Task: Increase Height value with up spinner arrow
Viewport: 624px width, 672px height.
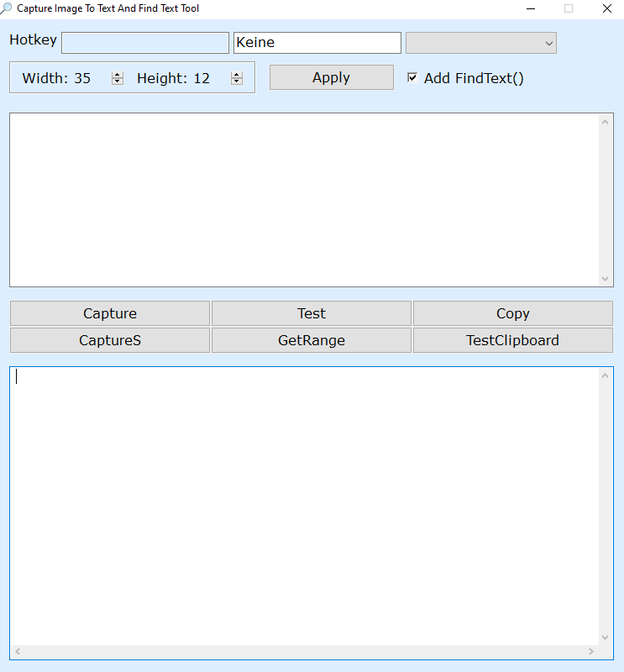Action: [237, 75]
